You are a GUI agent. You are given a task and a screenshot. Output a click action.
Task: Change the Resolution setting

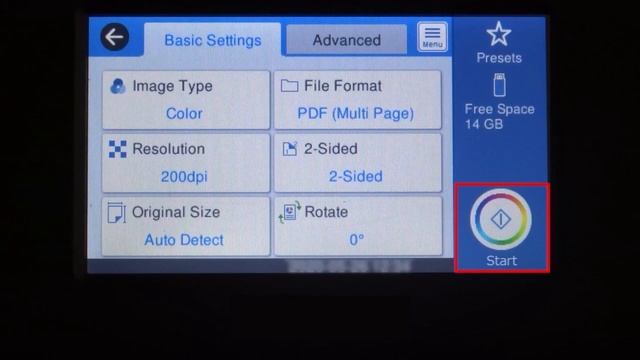186,163
